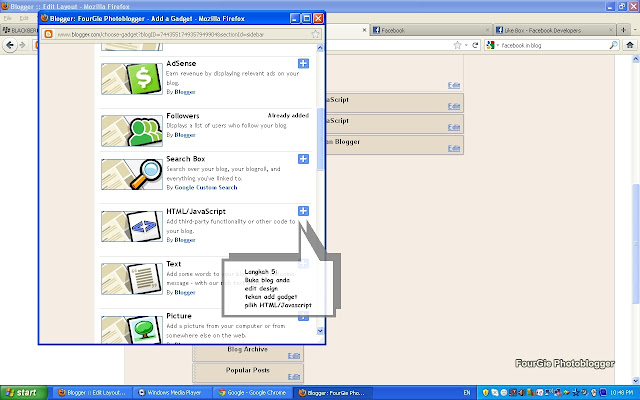Edit the Blog Archive gadget

294,356
